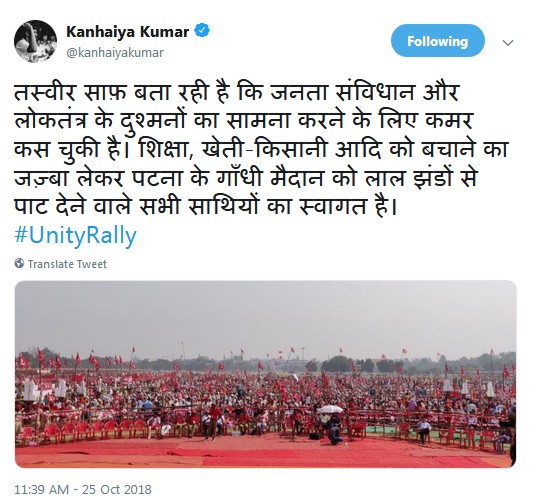
Task: Open Kanhaiya Kumar's profile picture
Action: (35, 41)
